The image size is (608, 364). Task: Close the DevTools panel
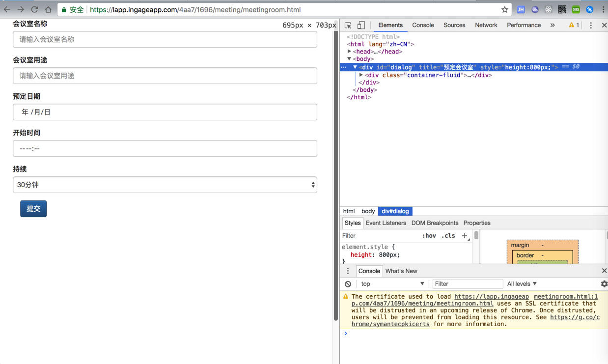[604, 25]
